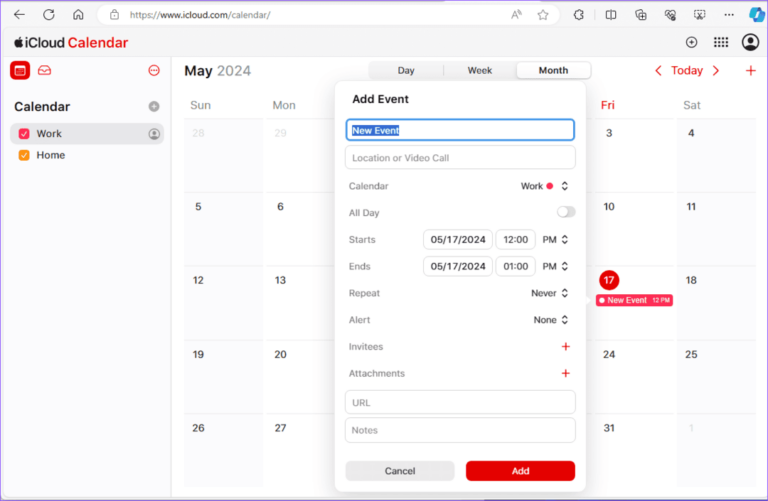Open the Alert None dropdown

click(551, 320)
